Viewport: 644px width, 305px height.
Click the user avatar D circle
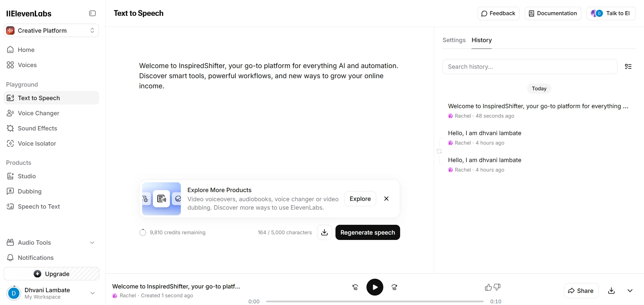14,293
